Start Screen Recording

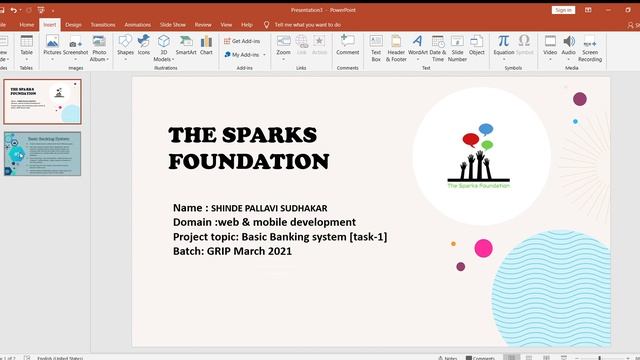coord(590,48)
